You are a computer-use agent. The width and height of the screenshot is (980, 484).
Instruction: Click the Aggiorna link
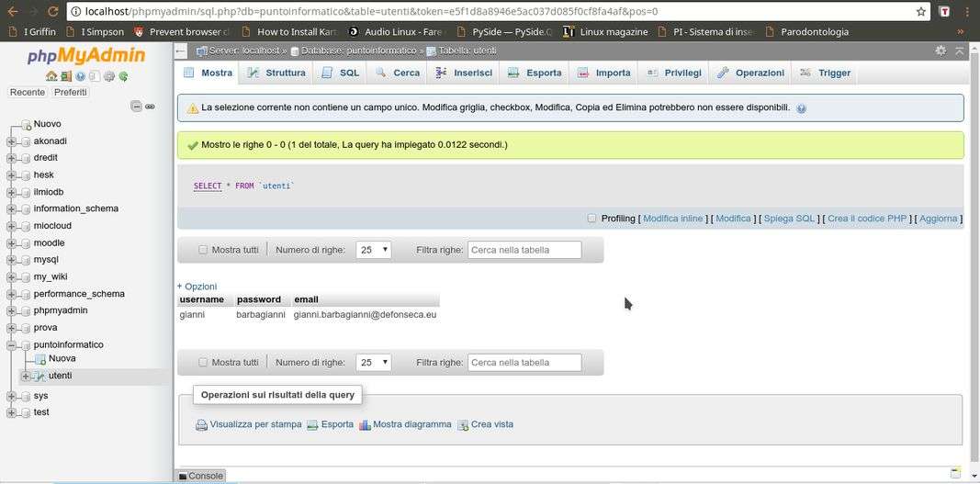[938, 219]
